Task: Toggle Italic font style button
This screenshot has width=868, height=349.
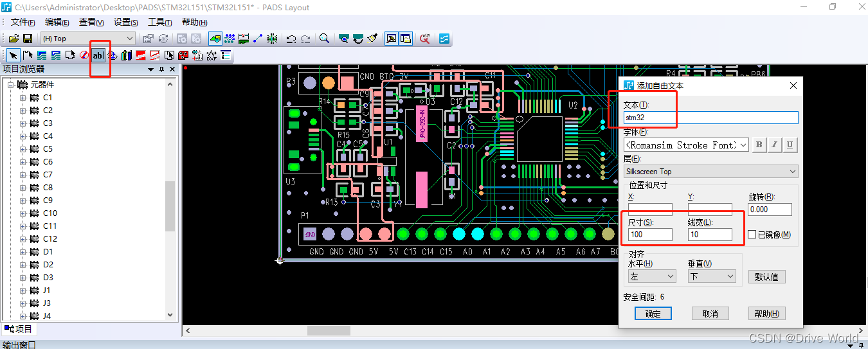Action: (x=775, y=145)
